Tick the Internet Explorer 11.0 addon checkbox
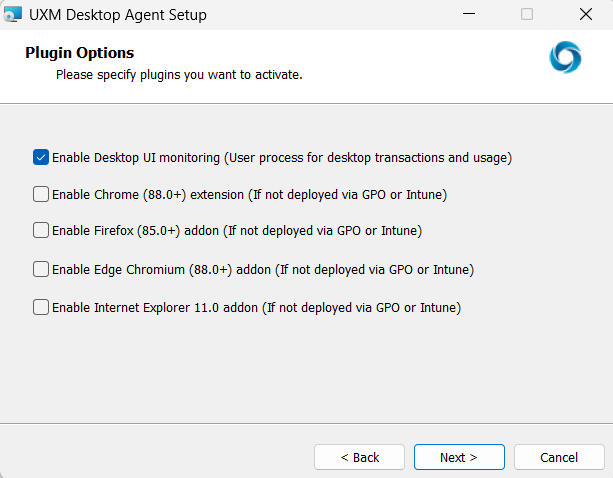Viewport: 613px width, 478px height. (x=41, y=307)
